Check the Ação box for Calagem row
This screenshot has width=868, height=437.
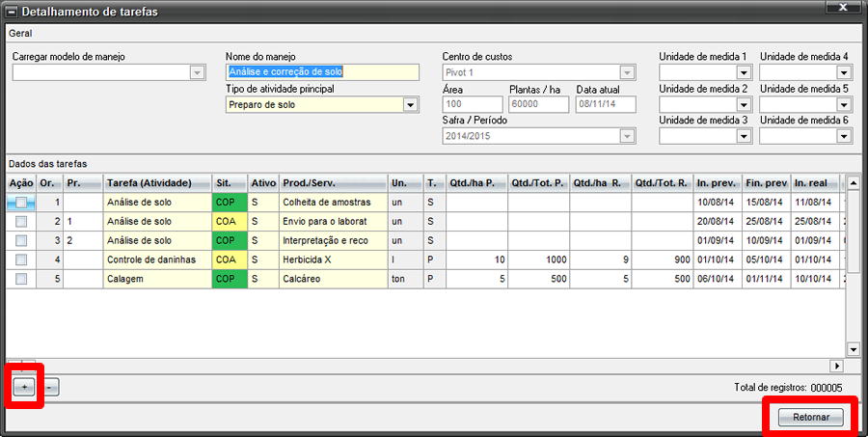coord(21,279)
